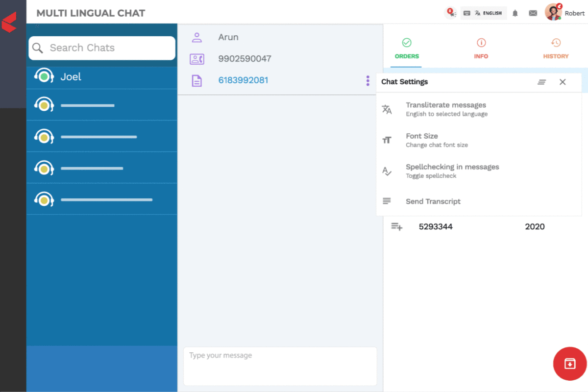The image size is (588, 392).
Task: Click the document icon beside 6183992081
Action: pyautogui.click(x=197, y=81)
